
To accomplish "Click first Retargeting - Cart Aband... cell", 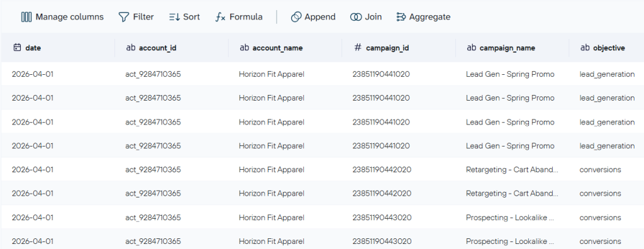I will 512,170.
